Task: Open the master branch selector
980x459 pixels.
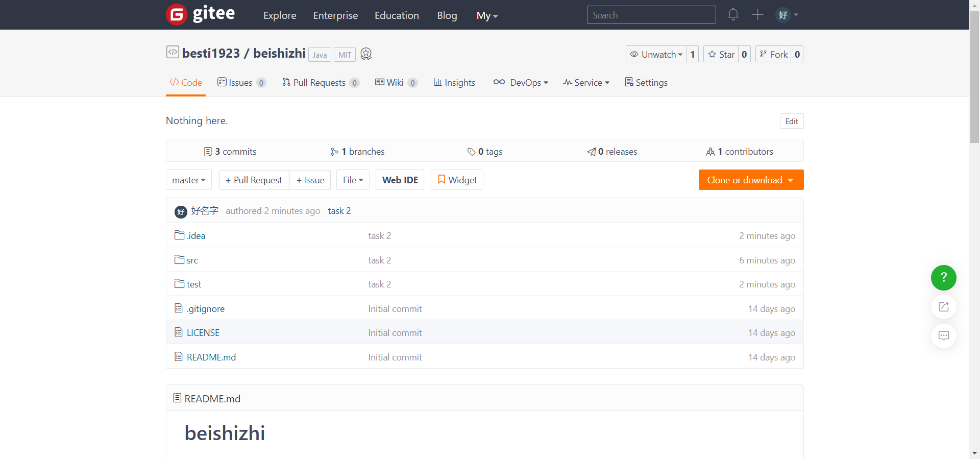Action: click(189, 180)
